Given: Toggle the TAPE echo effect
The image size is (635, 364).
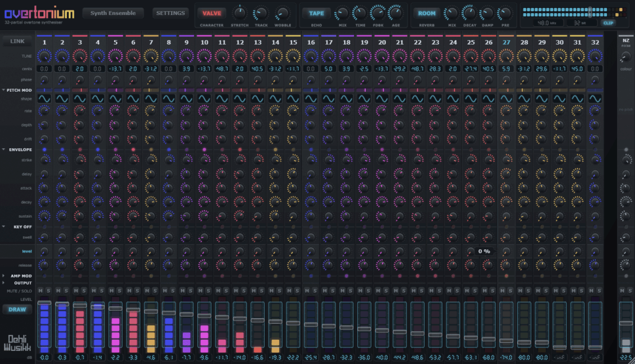Looking at the screenshot, I should pos(316,14).
